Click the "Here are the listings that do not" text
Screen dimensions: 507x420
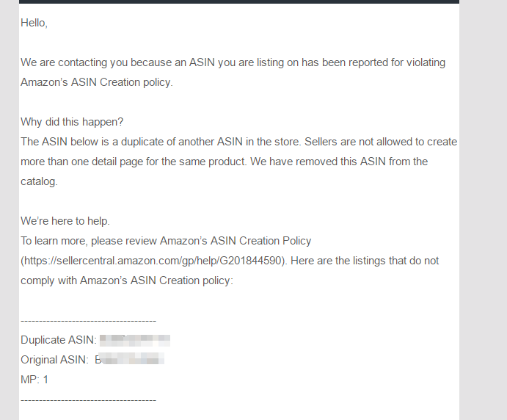365,261
